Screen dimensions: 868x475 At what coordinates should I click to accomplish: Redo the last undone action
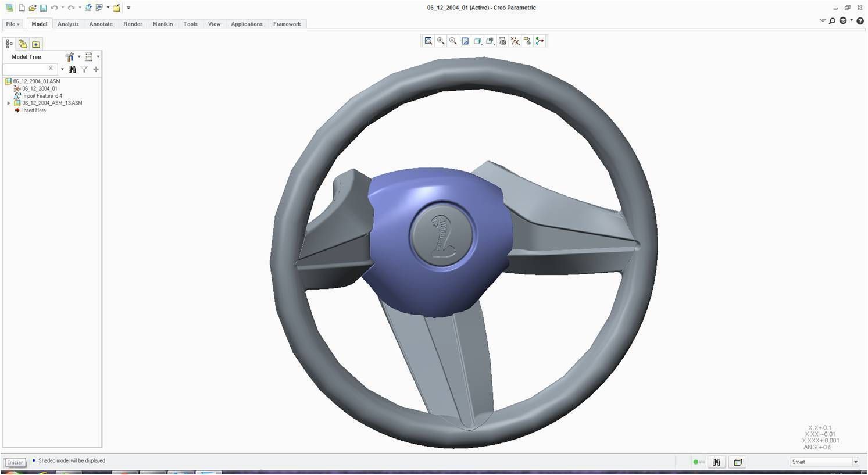[71, 8]
